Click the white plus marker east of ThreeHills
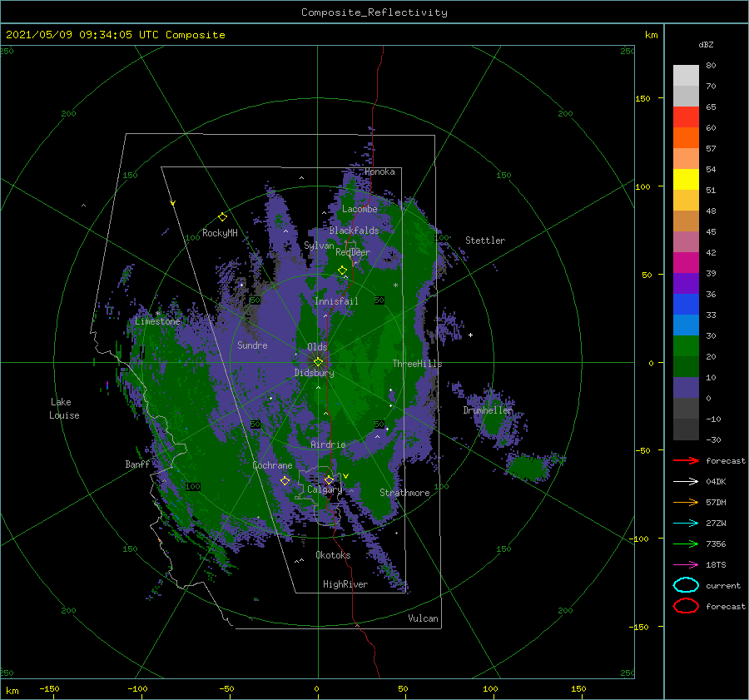Image resolution: width=749 pixels, height=700 pixels. (470, 335)
